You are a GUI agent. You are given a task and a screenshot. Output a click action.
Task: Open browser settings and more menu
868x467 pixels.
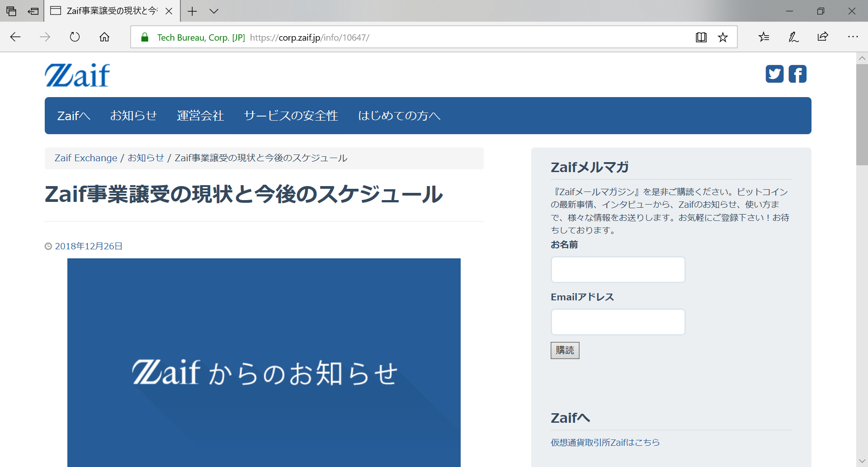coord(853,37)
